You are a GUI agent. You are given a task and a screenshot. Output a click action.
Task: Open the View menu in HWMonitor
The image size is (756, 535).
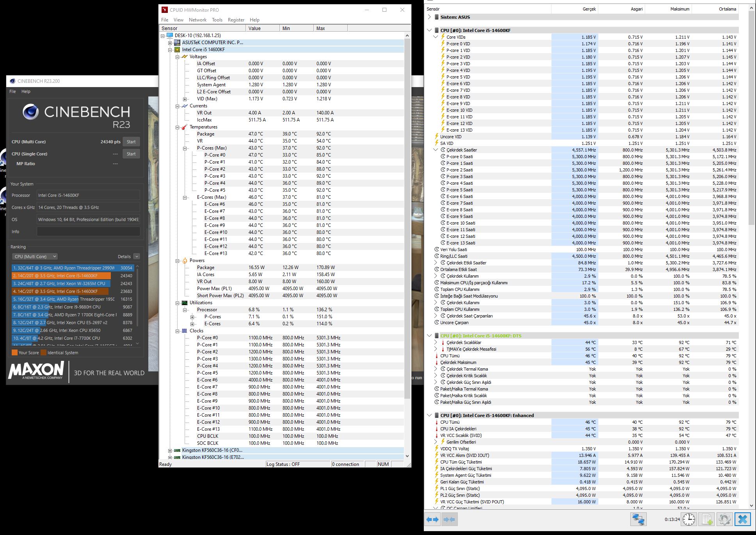point(178,20)
